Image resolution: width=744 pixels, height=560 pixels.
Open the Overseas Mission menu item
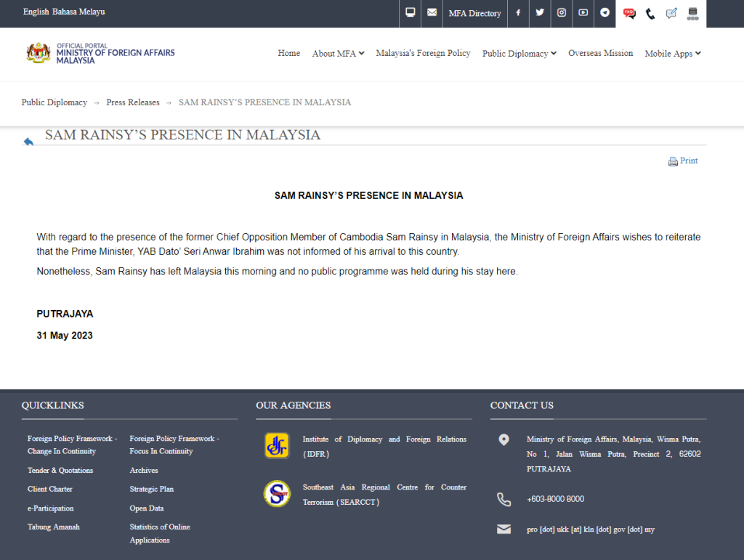[600, 53]
